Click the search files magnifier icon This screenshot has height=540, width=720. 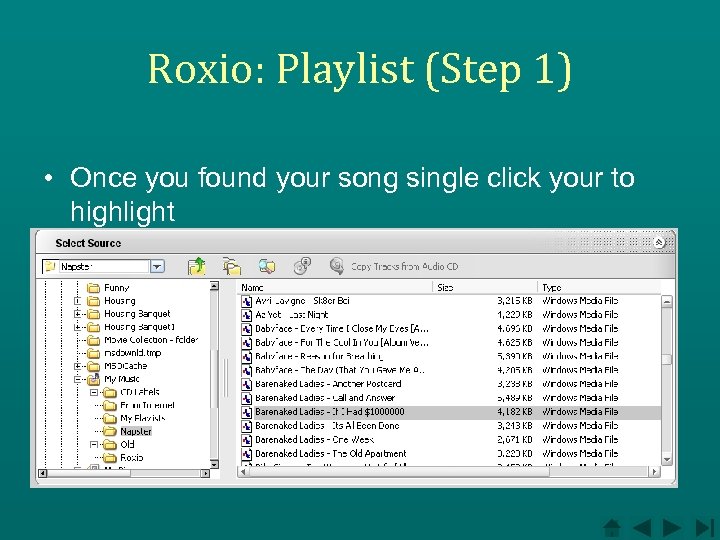click(267, 266)
